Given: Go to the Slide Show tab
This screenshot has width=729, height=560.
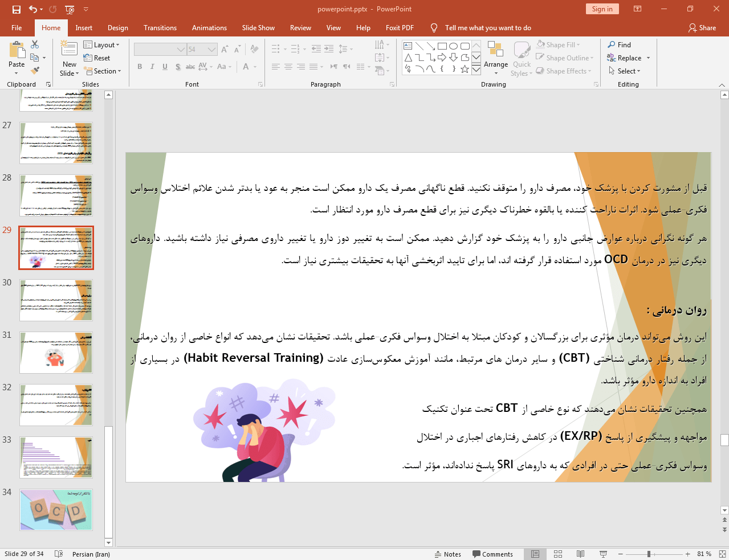Looking at the screenshot, I should coord(258,28).
